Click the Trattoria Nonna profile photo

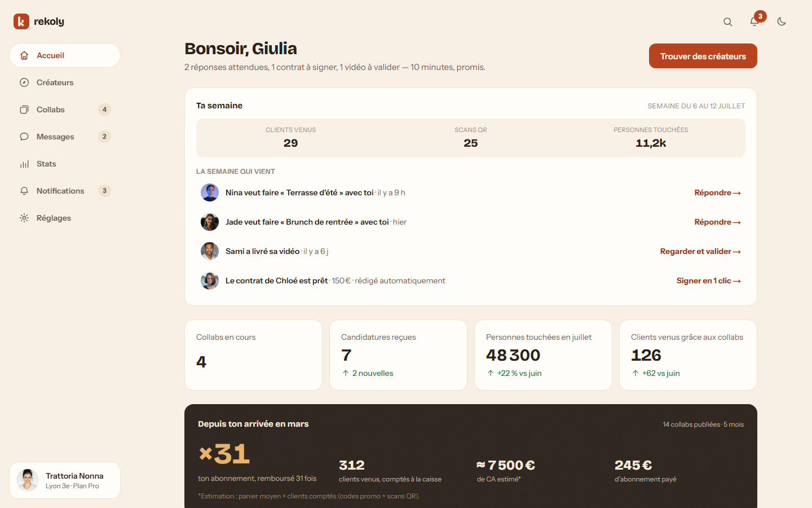point(28,480)
